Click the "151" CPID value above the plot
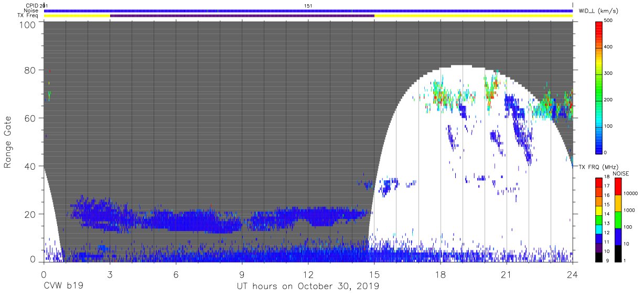 308,5
